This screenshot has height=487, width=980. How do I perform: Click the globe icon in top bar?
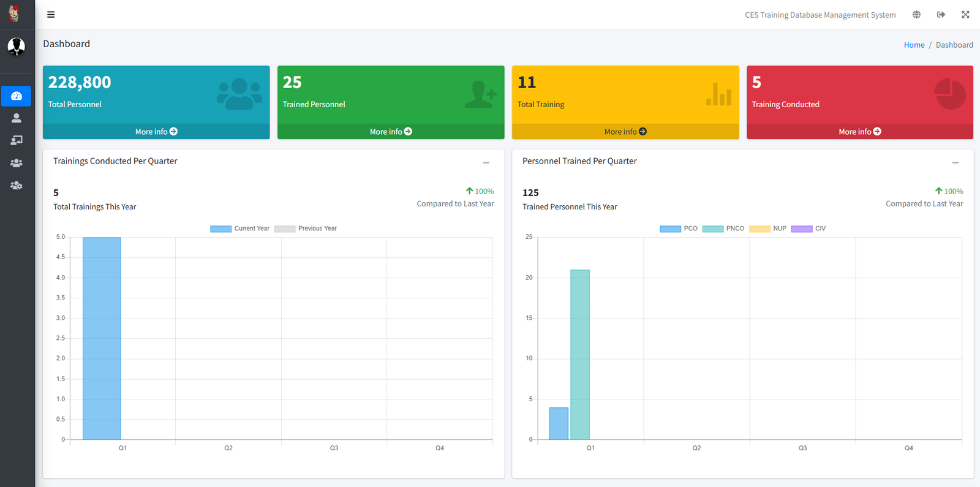click(916, 15)
